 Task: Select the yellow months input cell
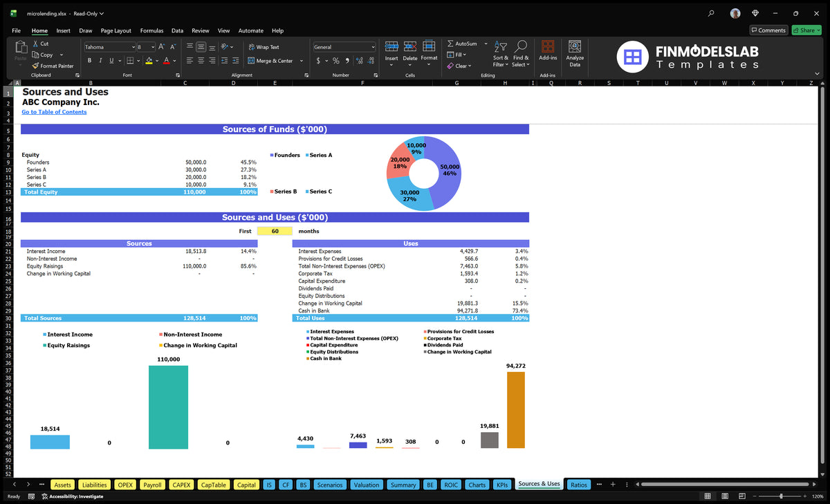(275, 231)
